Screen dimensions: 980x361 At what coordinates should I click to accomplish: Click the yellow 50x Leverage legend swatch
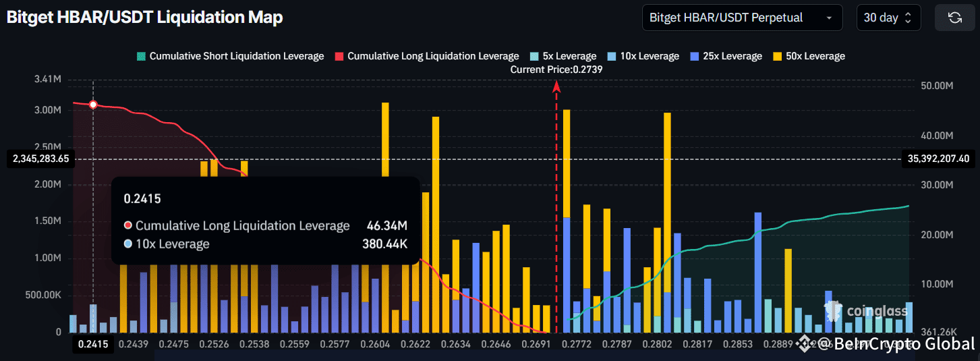777,56
